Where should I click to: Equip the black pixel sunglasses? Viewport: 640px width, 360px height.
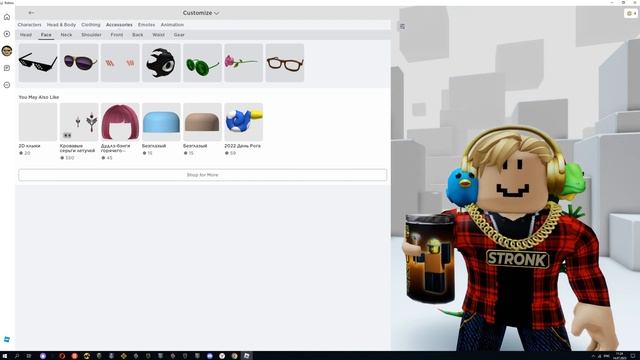[x=38, y=63]
